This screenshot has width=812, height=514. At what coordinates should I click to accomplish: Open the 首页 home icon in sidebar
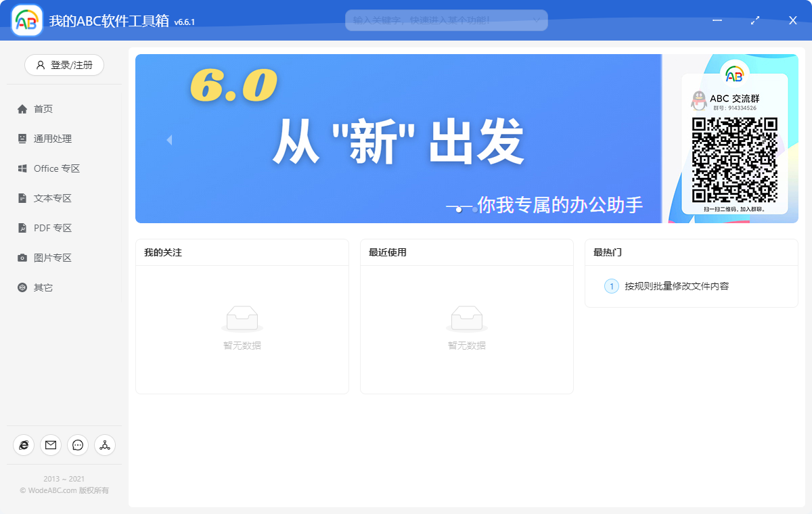pyautogui.click(x=23, y=108)
